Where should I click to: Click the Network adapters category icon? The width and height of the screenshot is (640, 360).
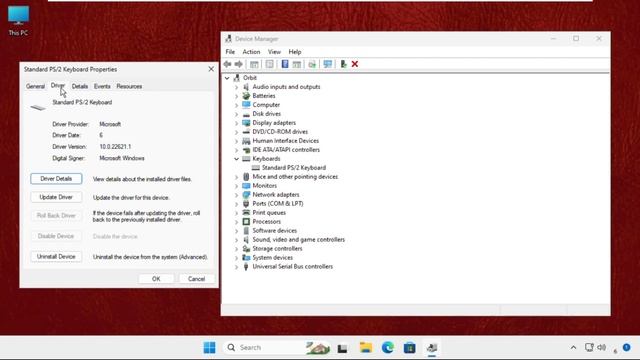[246, 195]
